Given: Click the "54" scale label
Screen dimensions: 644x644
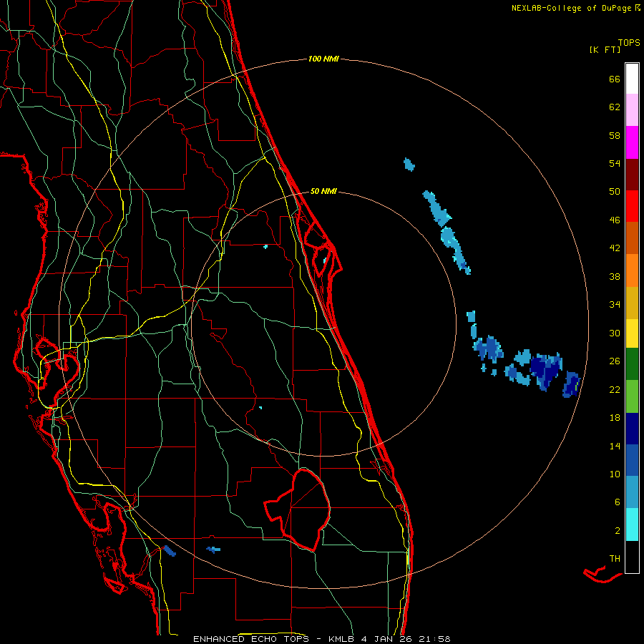Looking at the screenshot, I should (615, 163).
